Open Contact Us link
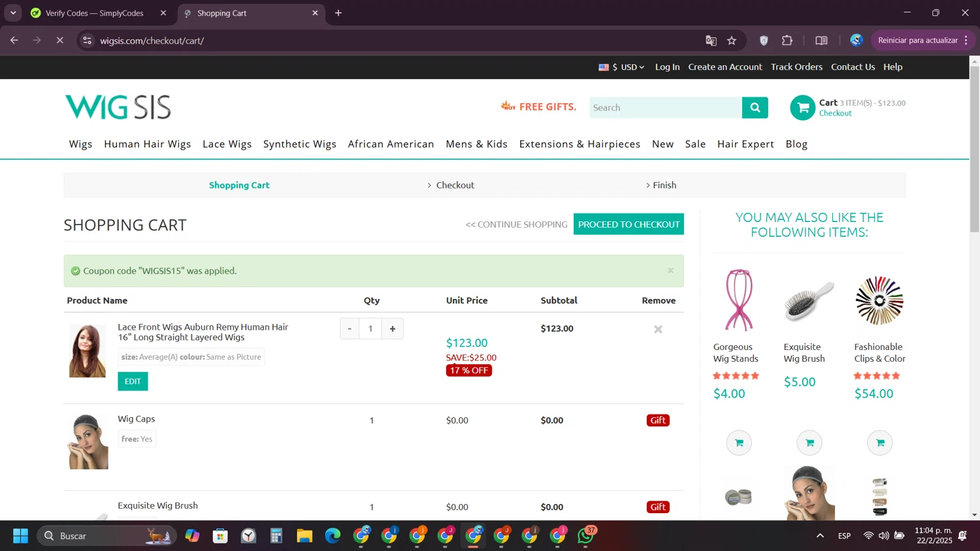Viewport: 980px width, 551px height. 853,67
